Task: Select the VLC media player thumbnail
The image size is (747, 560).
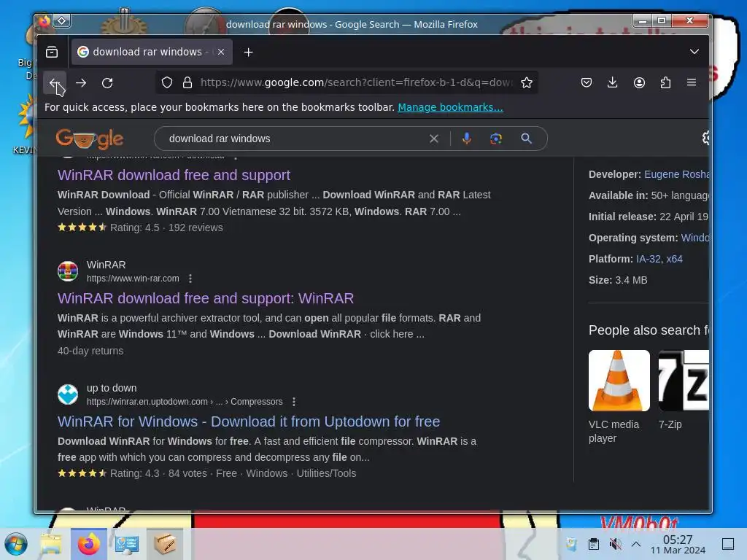Action: coord(619,381)
